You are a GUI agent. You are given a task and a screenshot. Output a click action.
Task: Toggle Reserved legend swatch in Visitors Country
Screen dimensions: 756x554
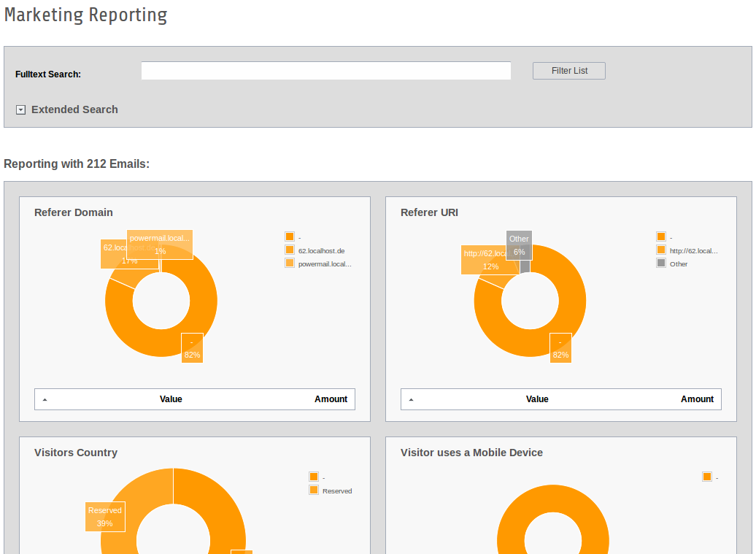314,490
